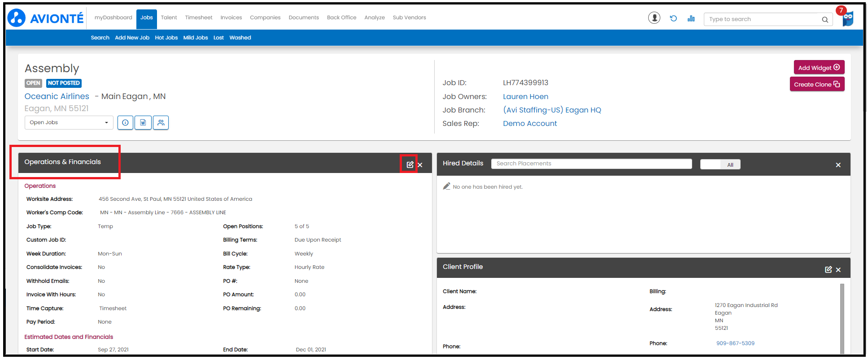Open the user profile icon
Screen dimensions: 868x359
654,18
